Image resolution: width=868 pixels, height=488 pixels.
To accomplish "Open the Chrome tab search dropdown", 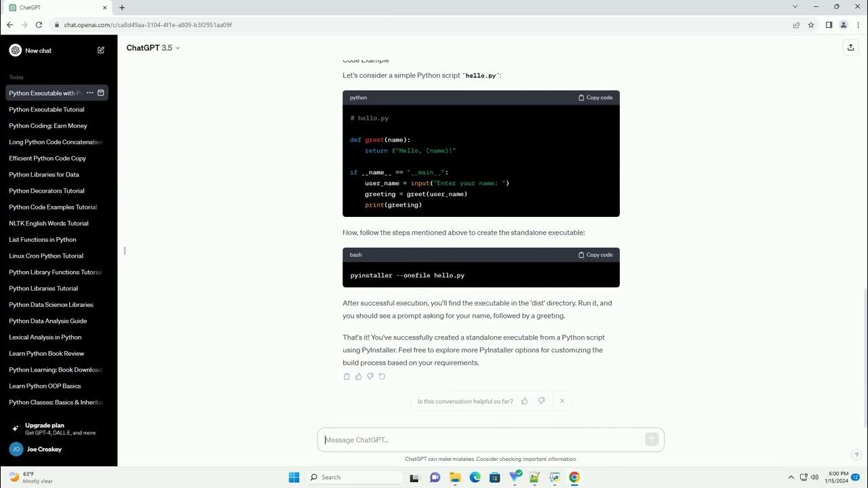I will 795,7.
